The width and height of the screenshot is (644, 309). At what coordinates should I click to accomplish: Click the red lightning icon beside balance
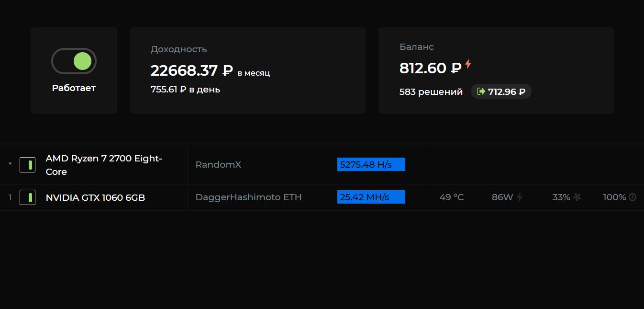point(468,64)
